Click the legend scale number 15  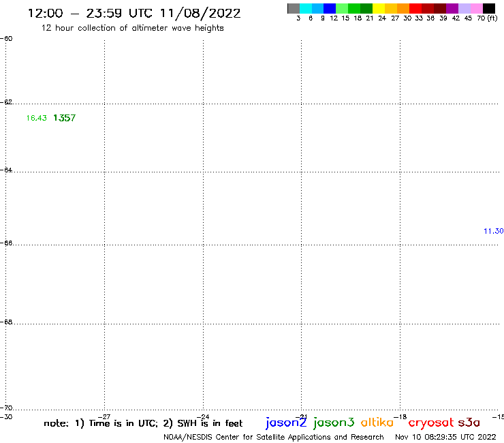pos(345,18)
